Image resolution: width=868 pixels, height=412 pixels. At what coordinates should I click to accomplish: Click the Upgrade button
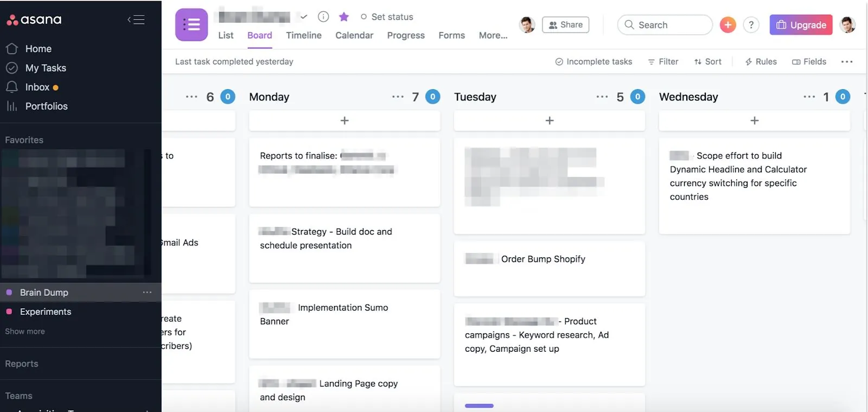tap(801, 25)
